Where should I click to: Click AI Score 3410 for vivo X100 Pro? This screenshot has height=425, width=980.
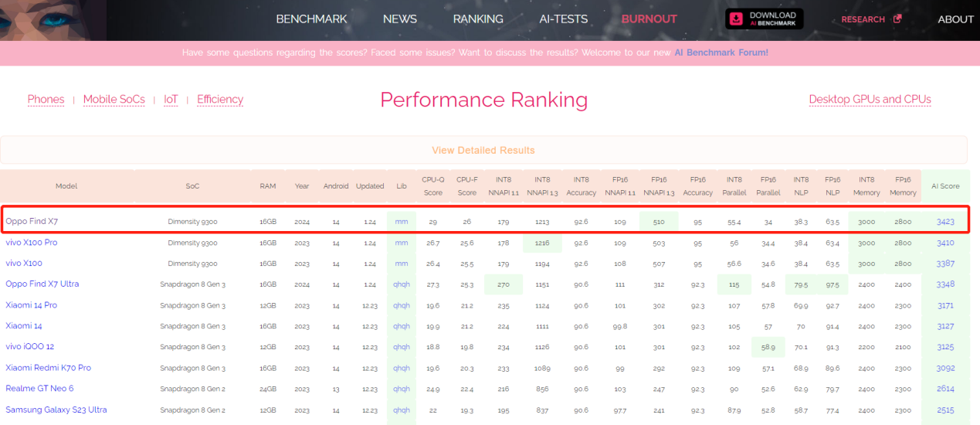coord(945,243)
